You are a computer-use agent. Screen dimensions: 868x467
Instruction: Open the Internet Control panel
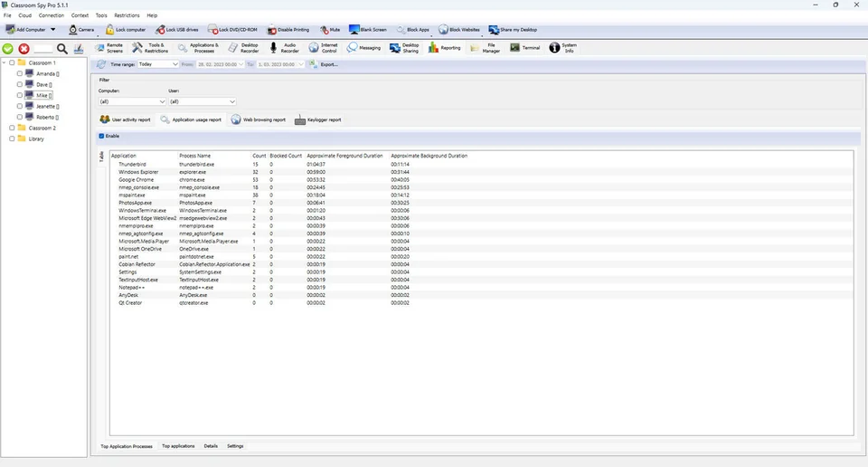point(324,48)
